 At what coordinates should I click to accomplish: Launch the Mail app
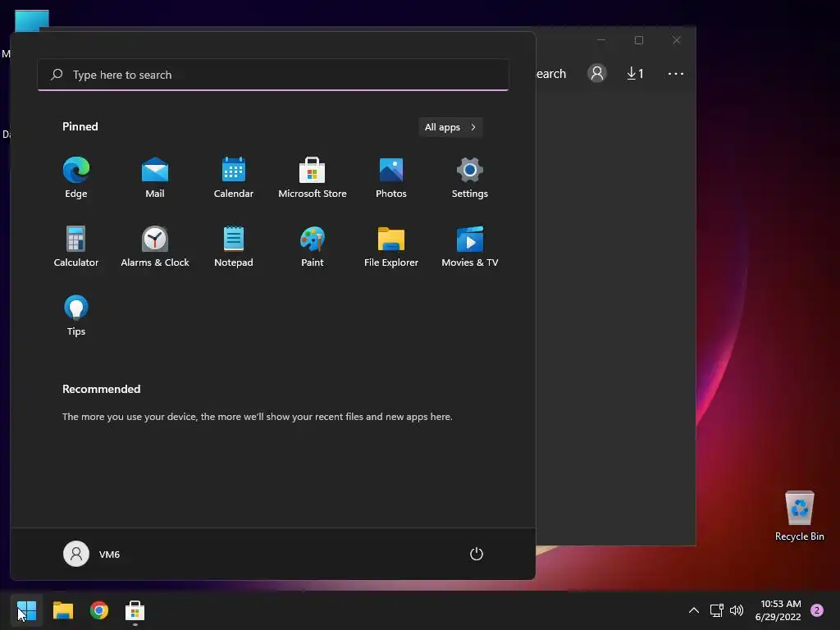(155, 177)
